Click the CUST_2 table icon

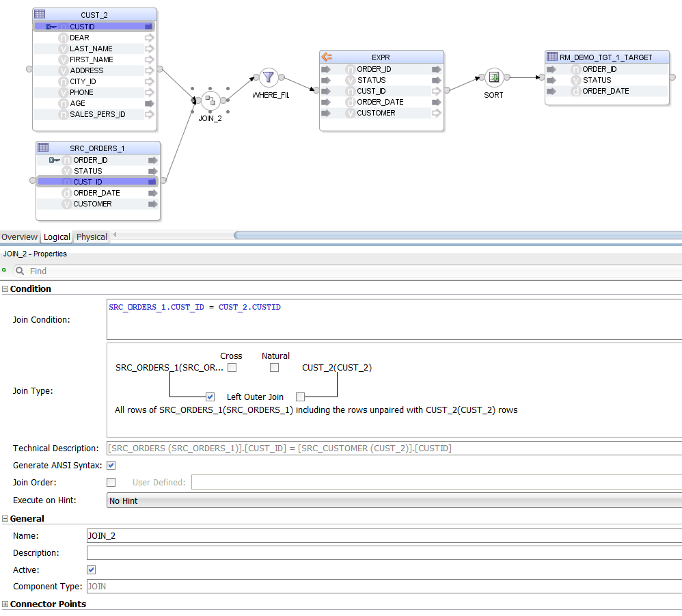click(x=40, y=14)
